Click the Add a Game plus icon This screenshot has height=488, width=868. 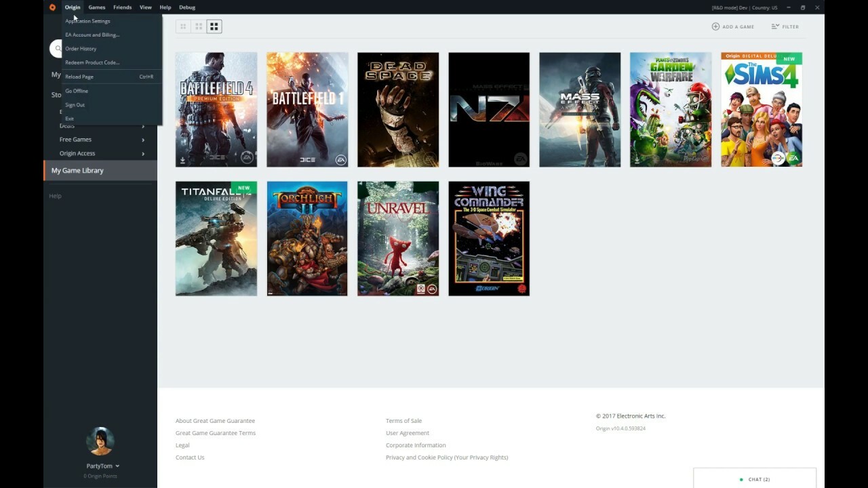[x=715, y=26]
